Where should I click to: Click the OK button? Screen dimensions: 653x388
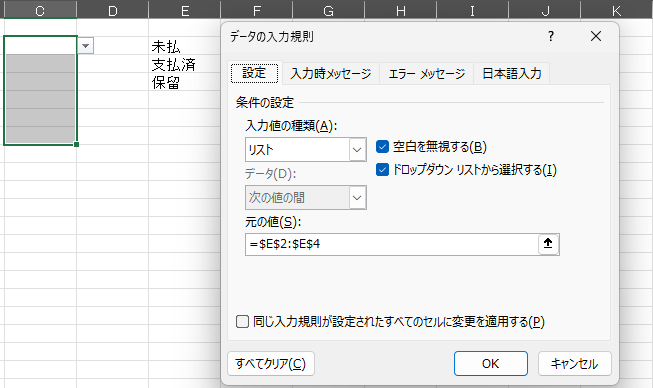(x=491, y=363)
